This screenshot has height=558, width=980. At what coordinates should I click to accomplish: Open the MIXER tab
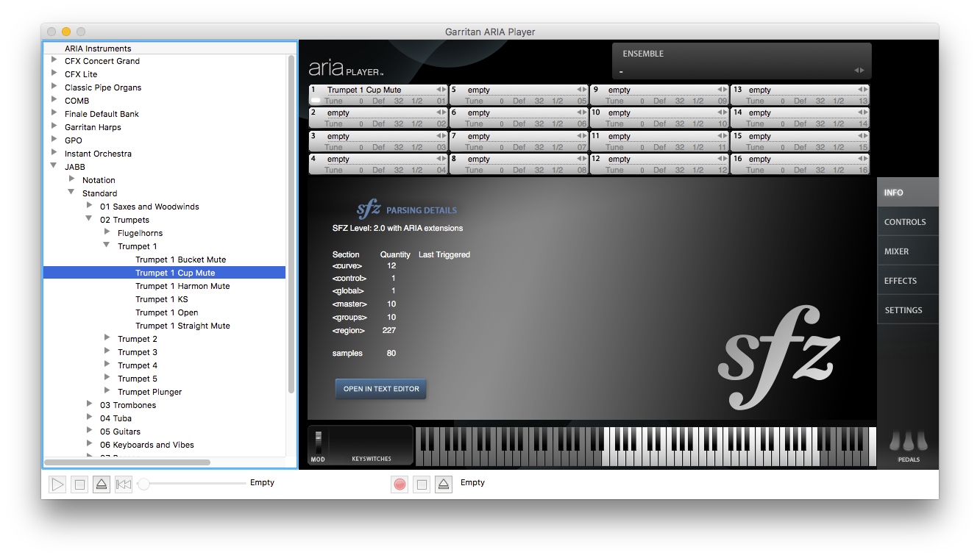coord(908,251)
